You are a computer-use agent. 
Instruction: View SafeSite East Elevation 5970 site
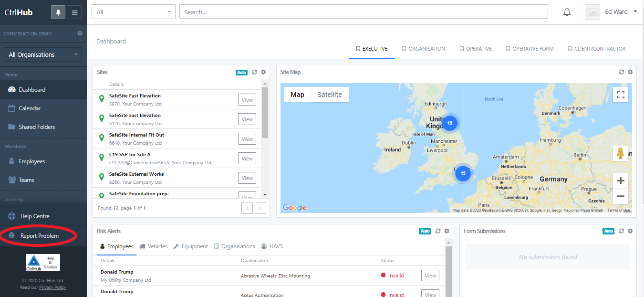coord(247,100)
